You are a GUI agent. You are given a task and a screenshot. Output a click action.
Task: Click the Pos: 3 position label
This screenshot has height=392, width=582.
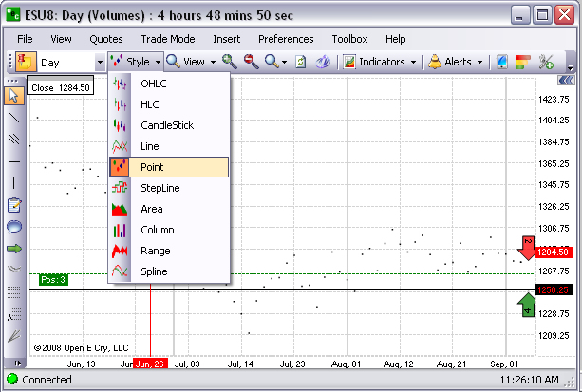coord(53,279)
